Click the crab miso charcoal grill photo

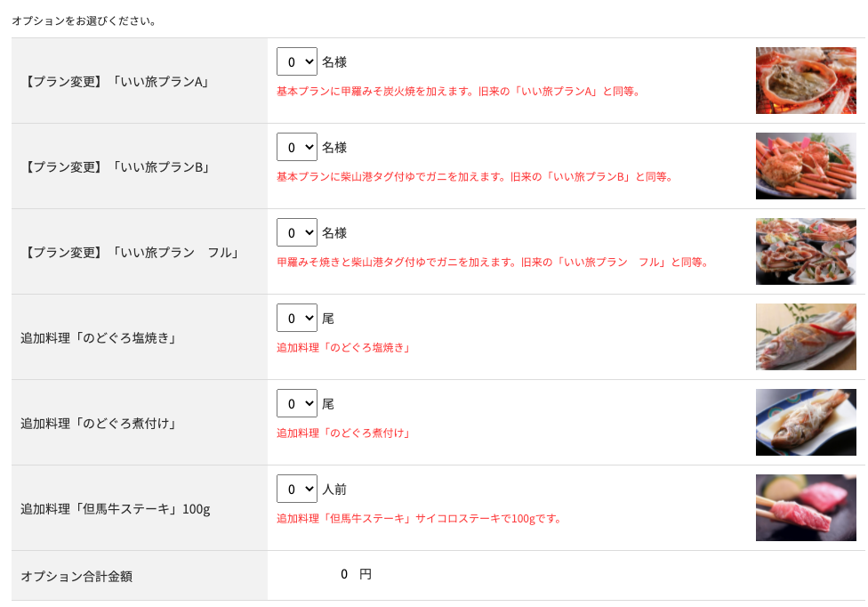(x=806, y=80)
